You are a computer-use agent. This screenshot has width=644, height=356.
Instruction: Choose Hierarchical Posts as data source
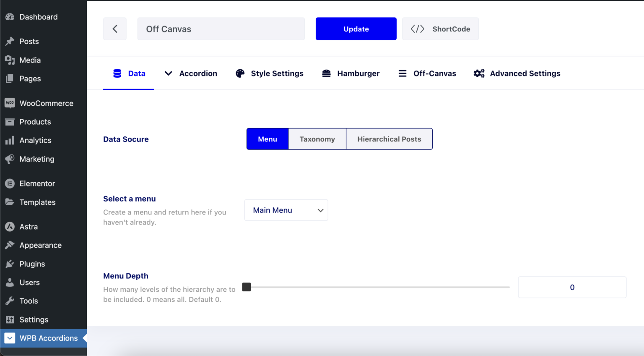click(x=389, y=139)
